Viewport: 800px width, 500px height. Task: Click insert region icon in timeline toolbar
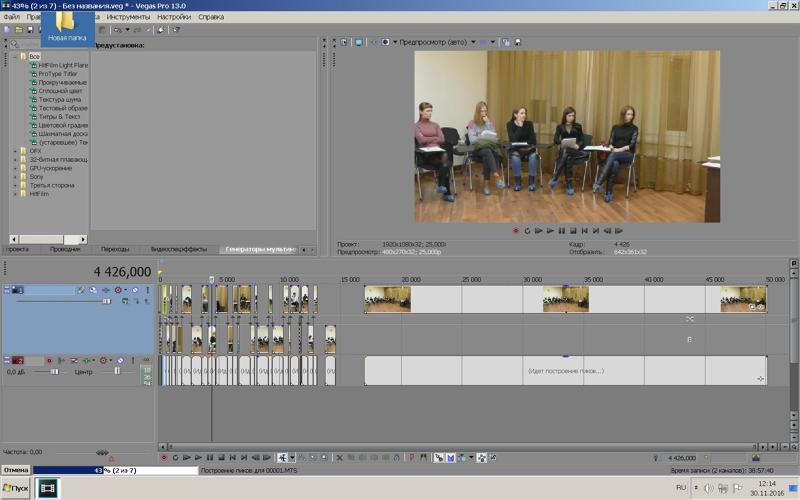click(x=423, y=458)
